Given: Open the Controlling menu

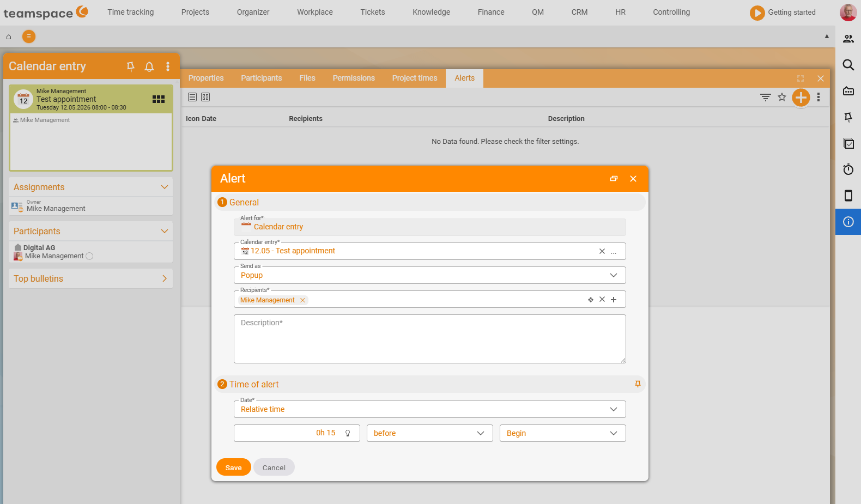Looking at the screenshot, I should point(671,12).
